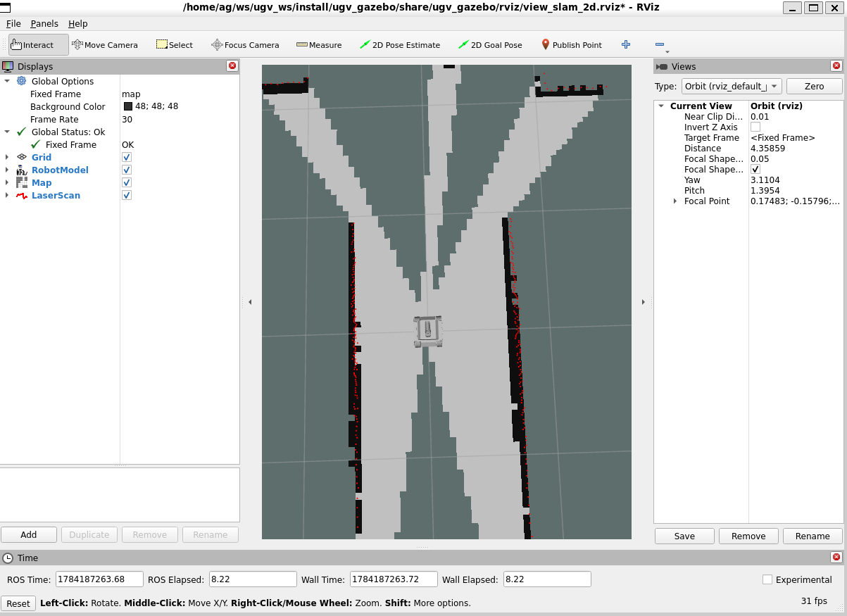Enable the Invert Z Axis checkbox
847x616 pixels.
click(x=755, y=127)
